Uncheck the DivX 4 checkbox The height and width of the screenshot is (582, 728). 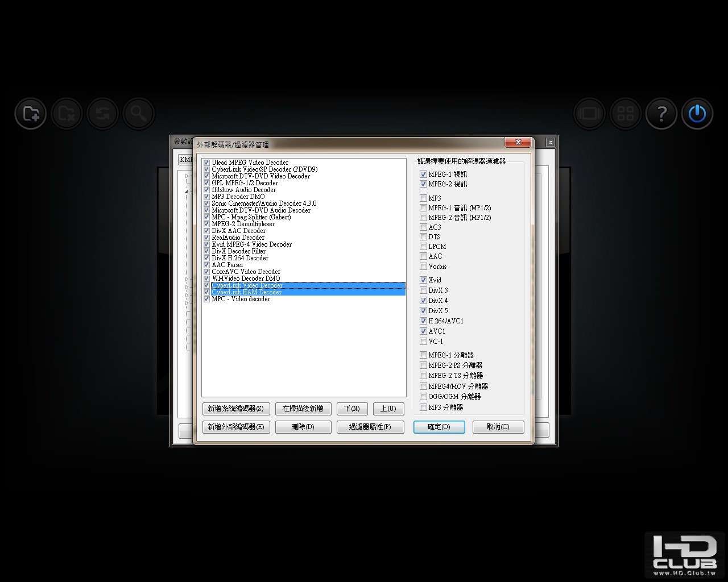(x=423, y=301)
